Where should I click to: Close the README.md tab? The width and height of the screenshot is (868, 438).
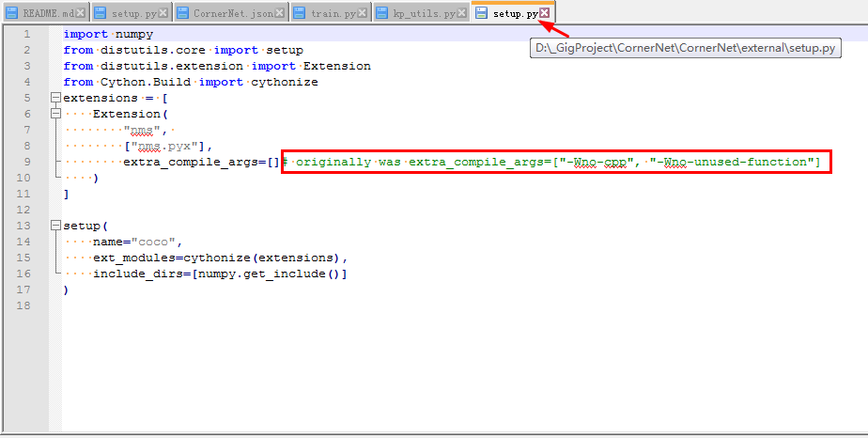click(x=81, y=13)
